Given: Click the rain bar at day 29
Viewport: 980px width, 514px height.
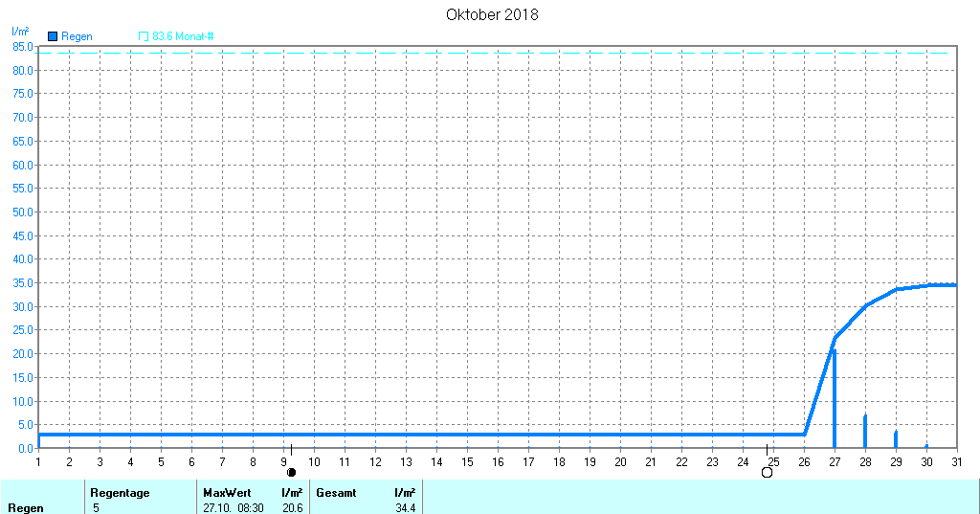Looking at the screenshot, I should coord(896,439).
